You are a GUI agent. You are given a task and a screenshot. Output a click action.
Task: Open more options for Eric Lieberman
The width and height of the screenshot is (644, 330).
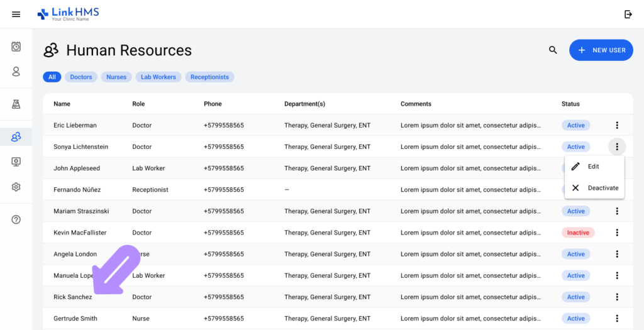click(x=617, y=125)
